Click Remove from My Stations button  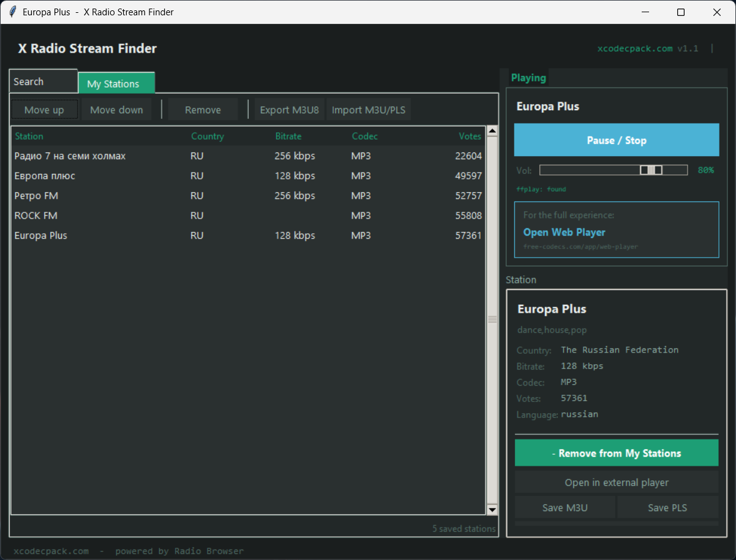click(x=617, y=454)
